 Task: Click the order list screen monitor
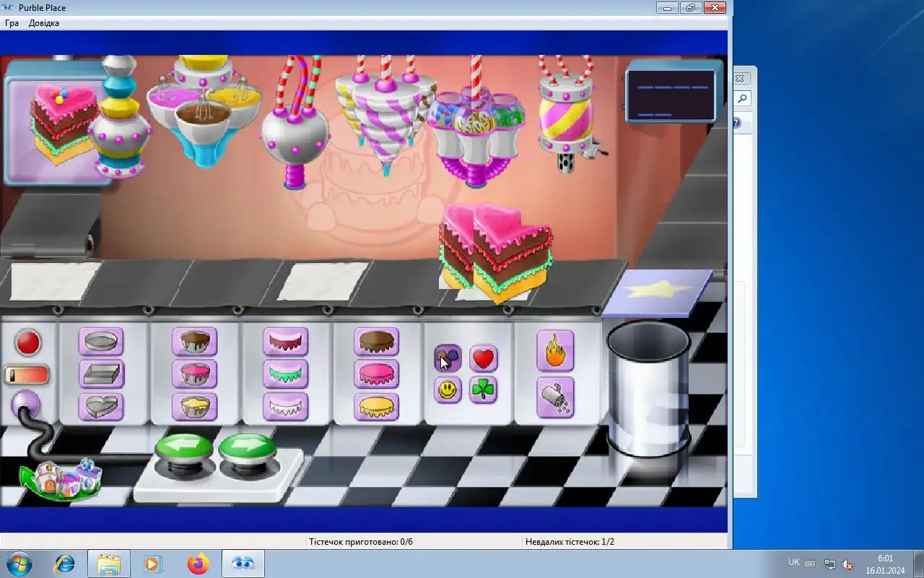point(672,94)
